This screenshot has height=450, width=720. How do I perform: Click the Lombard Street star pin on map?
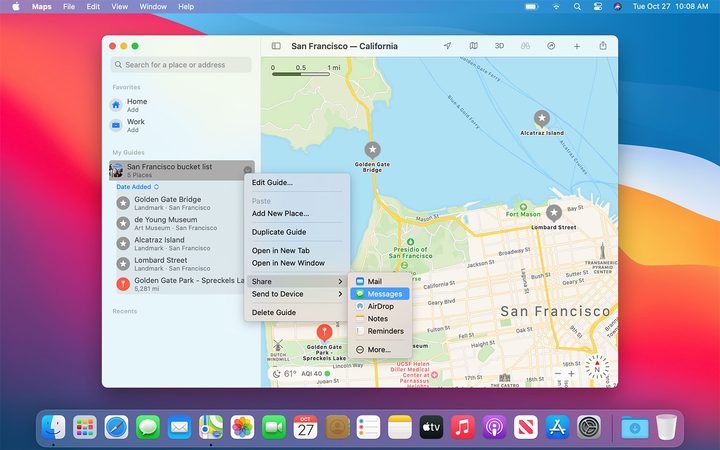pyautogui.click(x=554, y=214)
